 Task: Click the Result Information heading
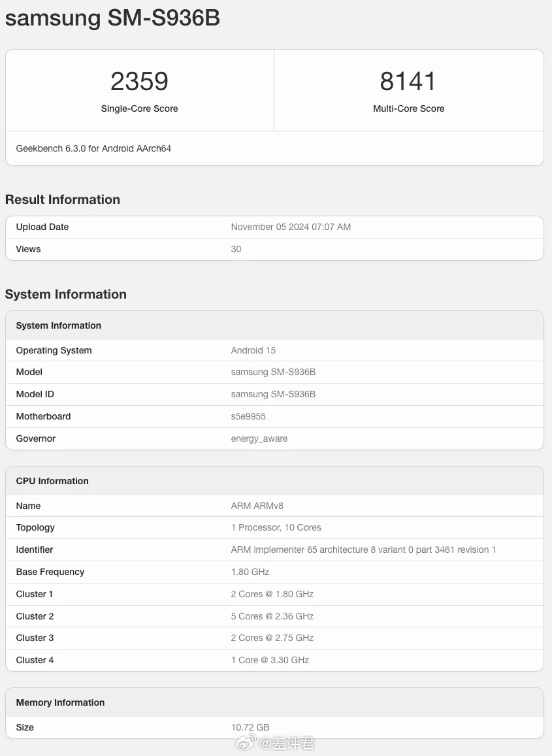tap(63, 199)
